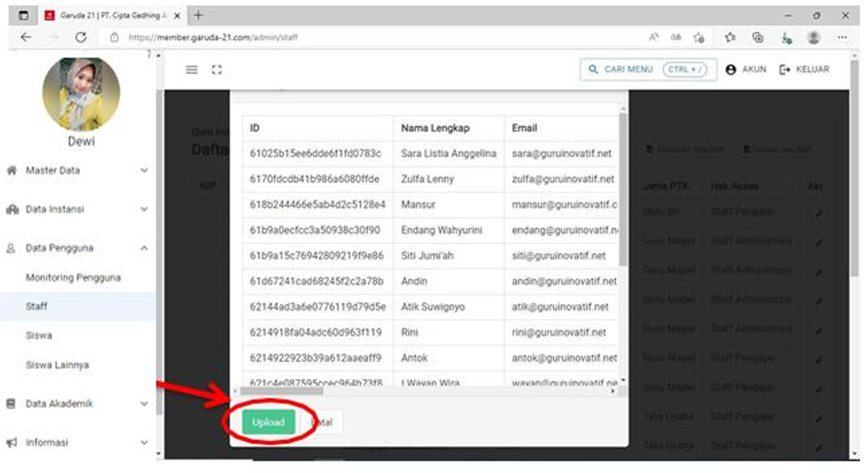Click ID 61025b15ee6dde6f1fd0783c
The image size is (868, 473).
click(x=316, y=153)
